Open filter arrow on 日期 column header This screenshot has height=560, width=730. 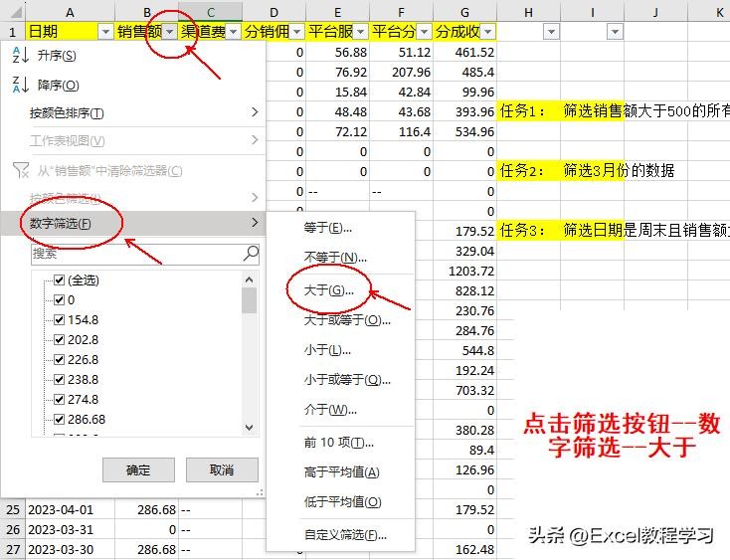[106, 32]
